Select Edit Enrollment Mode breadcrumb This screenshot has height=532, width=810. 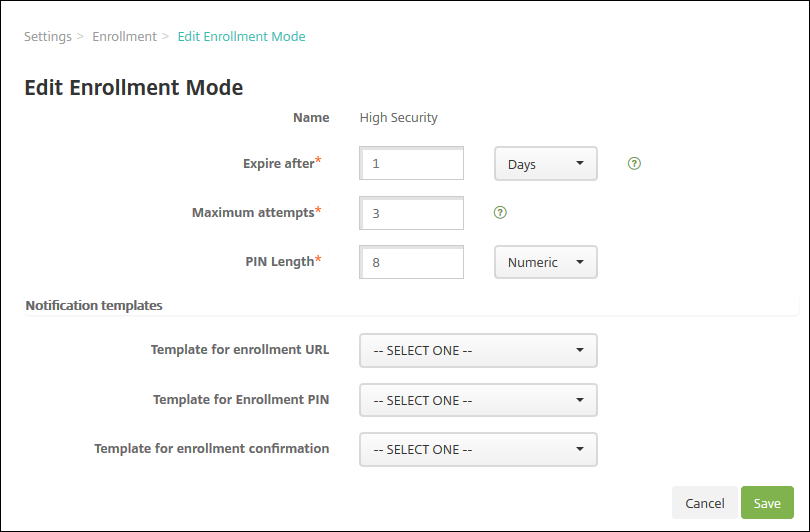[241, 37]
